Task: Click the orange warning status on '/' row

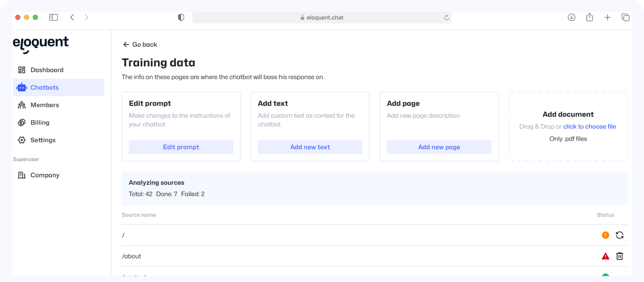Action: pos(605,235)
